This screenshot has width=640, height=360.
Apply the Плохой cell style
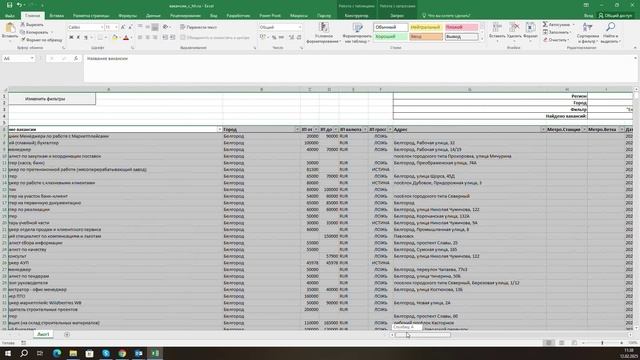[x=461, y=27]
